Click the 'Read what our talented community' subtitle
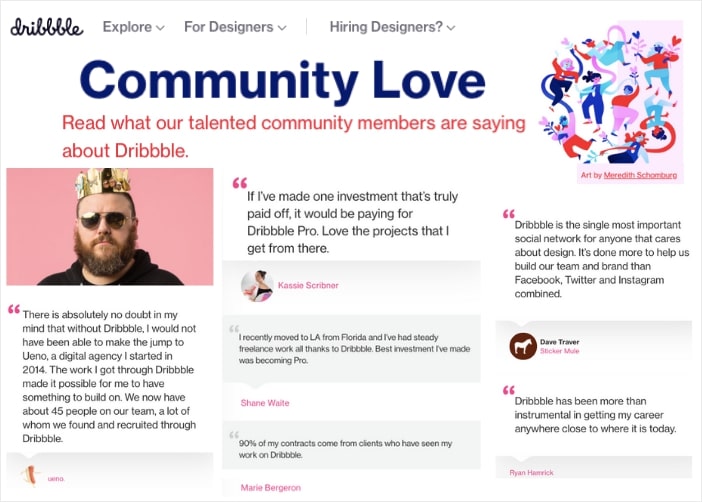The height and width of the screenshot is (502, 702). 293,136
